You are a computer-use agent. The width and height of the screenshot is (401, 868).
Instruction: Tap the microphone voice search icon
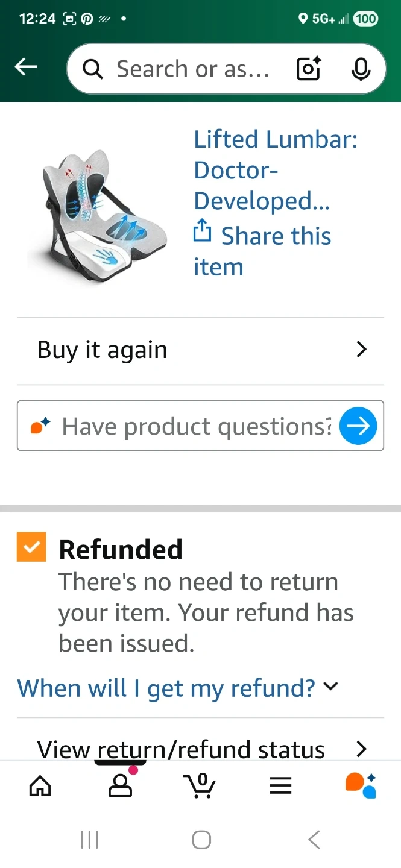361,69
